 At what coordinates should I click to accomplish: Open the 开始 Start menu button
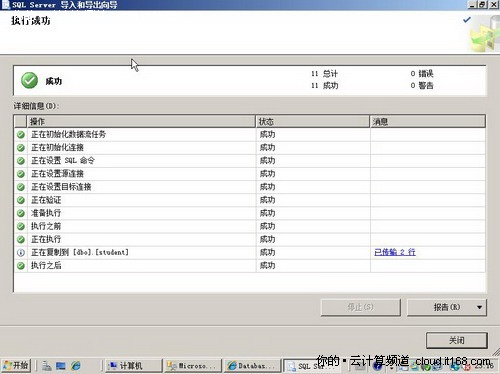pyautogui.click(x=16, y=366)
